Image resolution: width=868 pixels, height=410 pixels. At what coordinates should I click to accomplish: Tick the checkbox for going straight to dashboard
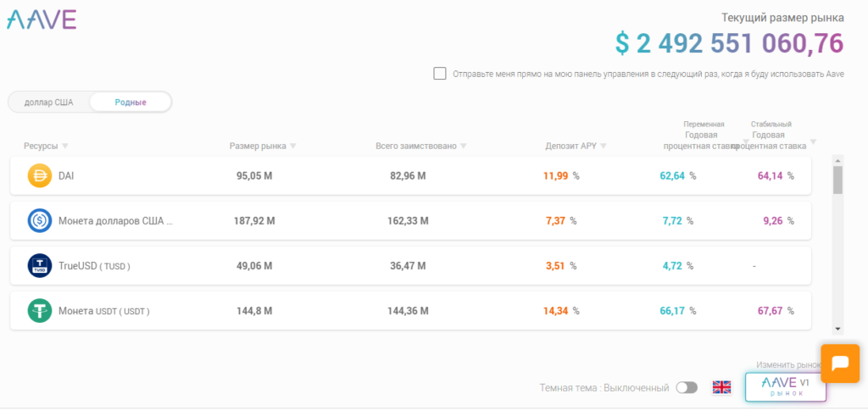click(x=440, y=74)
